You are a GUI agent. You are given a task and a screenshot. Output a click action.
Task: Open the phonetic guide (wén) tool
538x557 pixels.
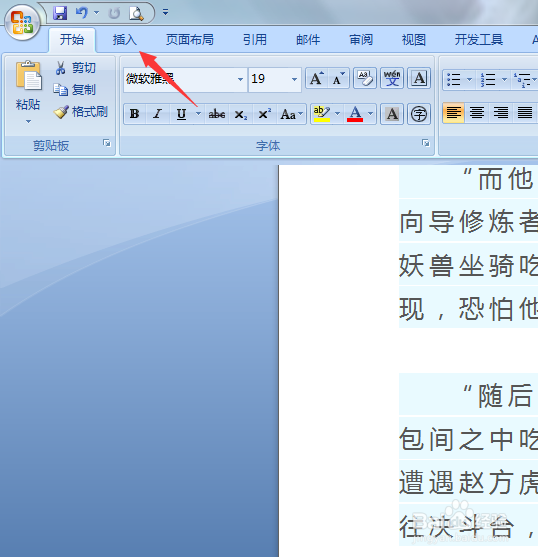click(392, 79)
